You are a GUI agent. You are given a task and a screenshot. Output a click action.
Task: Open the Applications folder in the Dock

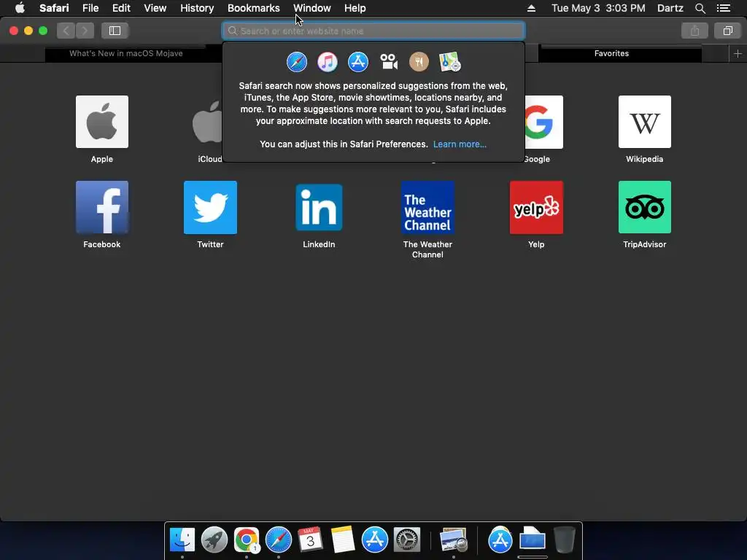point(500,540)
